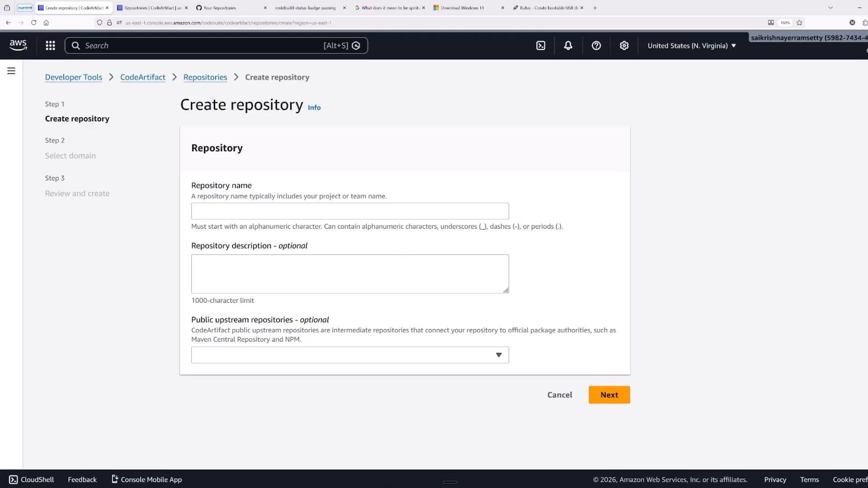Open Console Mobile App link in footer
The width and height of the screenshot is (868, 488).
coord(147,479)
